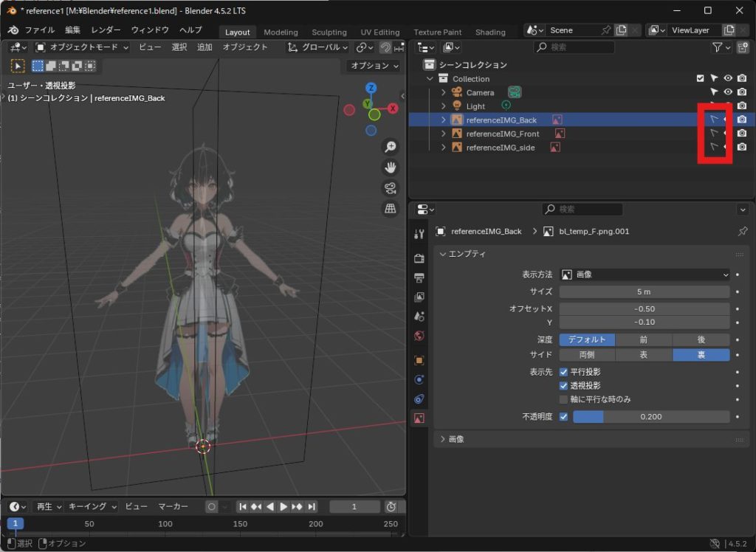This screenshot has height=552, width=756.
Task: Click the hand pan-view icon
Action: click(390, 168)
